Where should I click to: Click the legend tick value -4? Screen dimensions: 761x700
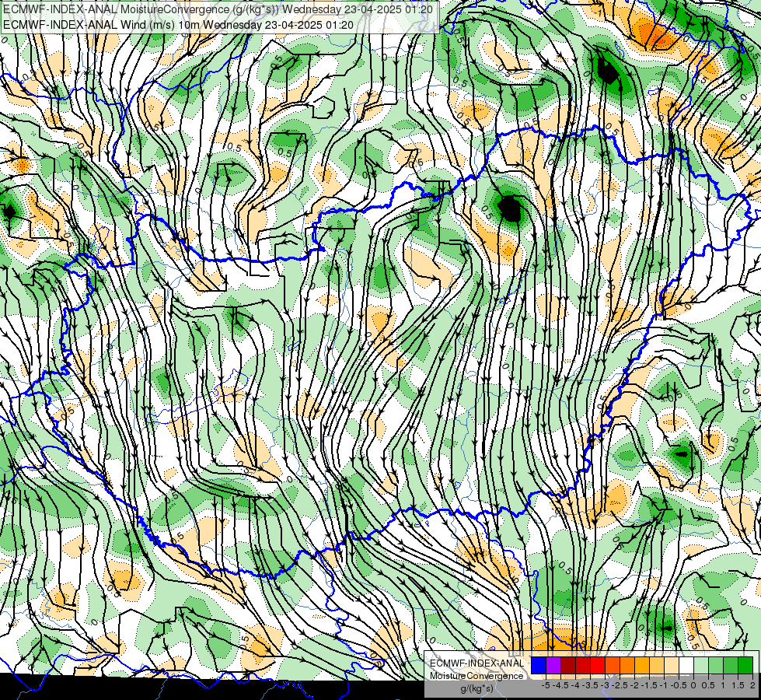tap(575, 685)
